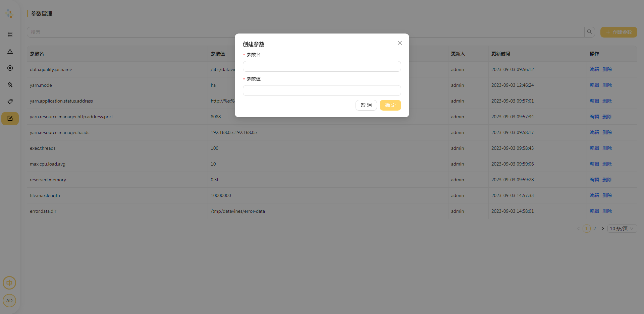Click 删除 for yarn.mode
Viewport: 644px width, 314px height.
pos(607,85)
